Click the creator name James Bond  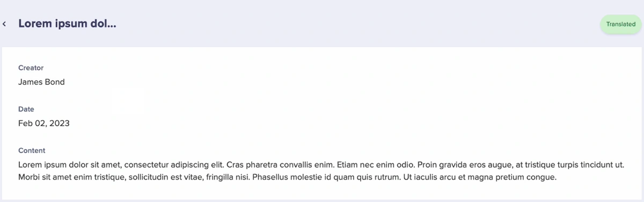(41, 82)
